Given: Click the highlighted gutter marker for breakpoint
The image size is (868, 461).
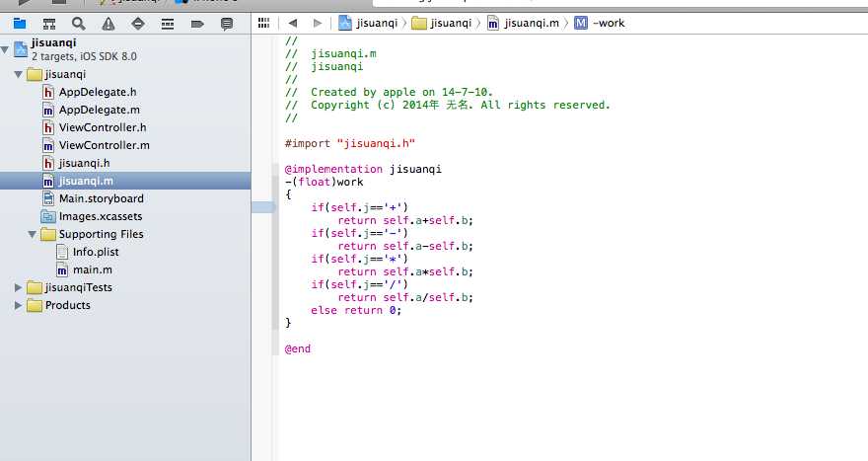Looking at the screenshot, I should 263,207.
